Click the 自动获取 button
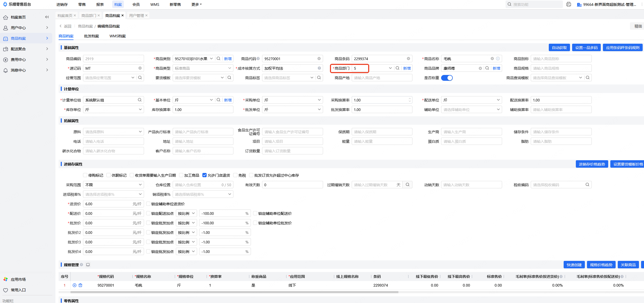The height and width of the screenshot is (303, 644). pyautogui.click(x=559, y=48)
